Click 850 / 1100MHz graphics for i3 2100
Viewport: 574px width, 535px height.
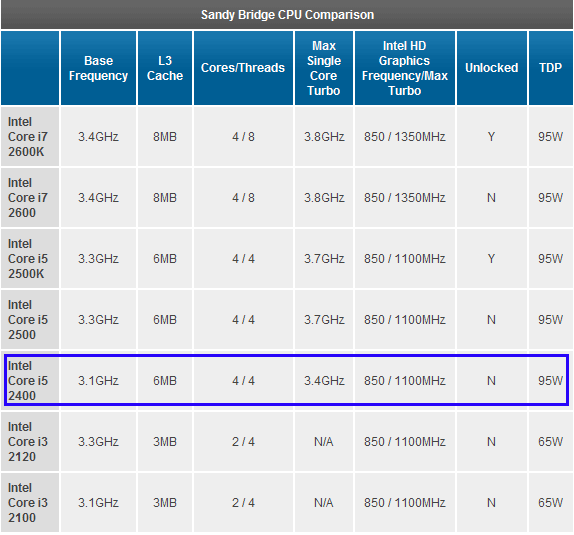point(405,503)
